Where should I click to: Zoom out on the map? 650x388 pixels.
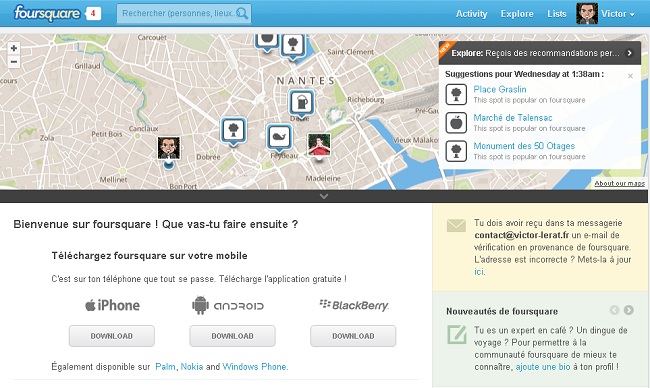(x=14, y=62)
